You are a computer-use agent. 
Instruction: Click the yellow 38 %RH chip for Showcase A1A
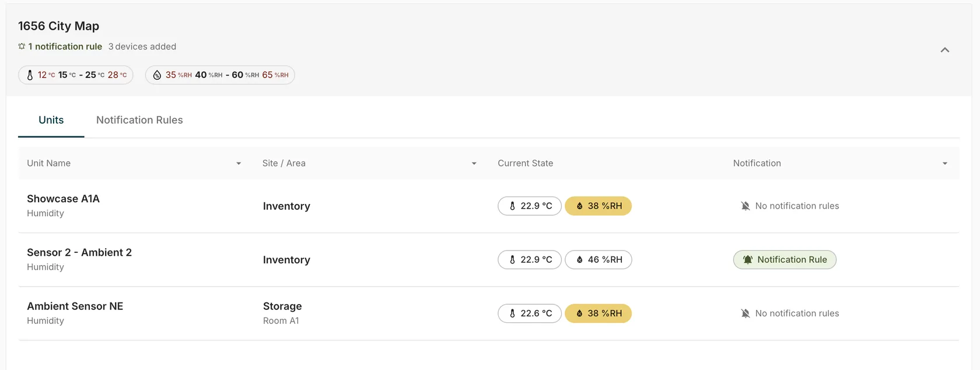[x=598, y=206]
